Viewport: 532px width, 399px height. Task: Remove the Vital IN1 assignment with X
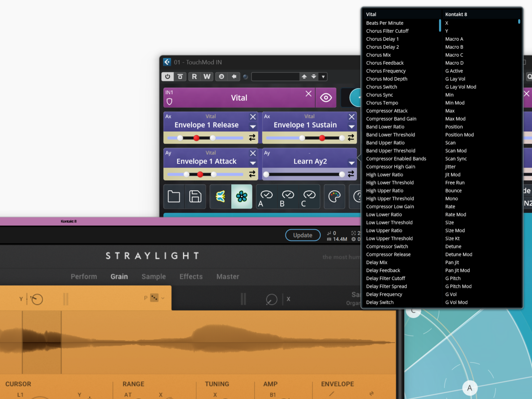click(x=309, y=94)
